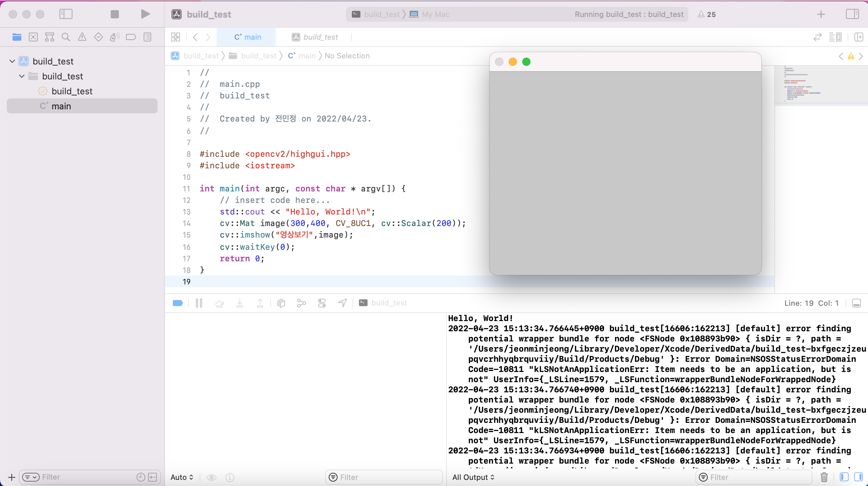Screen dimensions: 868x486
Task: Open the Test navigator diamond icon
Action: [x=98, y=37]
